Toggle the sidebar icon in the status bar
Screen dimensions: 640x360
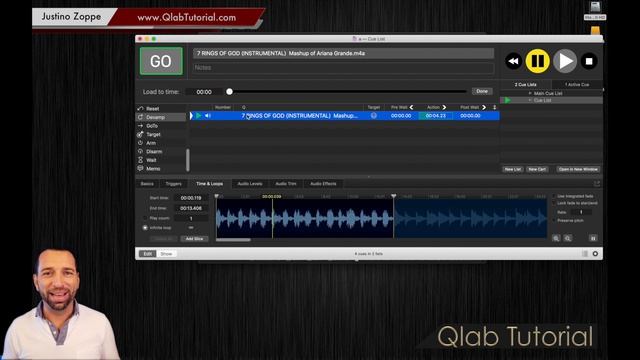(585, 254)
